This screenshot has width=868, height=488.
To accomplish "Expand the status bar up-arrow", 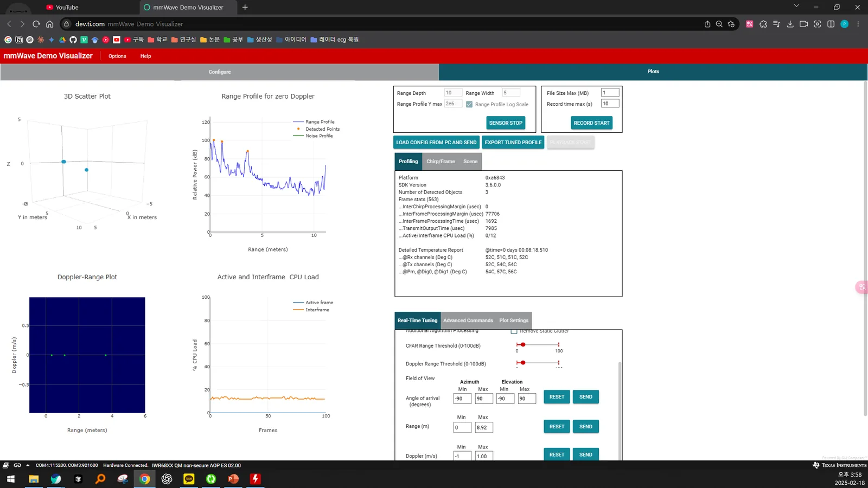I will [x=28, y=465].
